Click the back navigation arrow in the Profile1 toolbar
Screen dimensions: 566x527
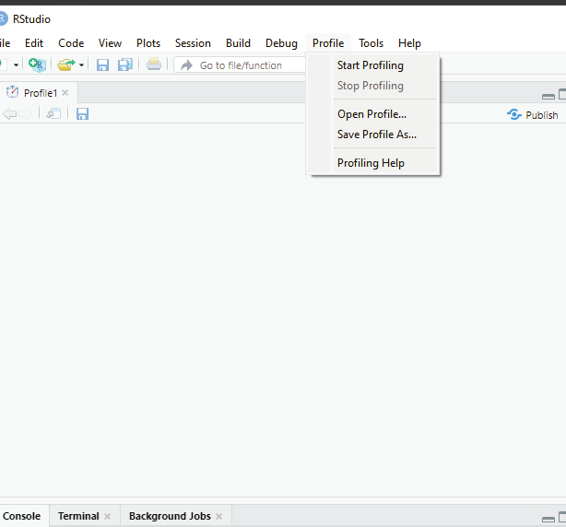(x=10, y=114)
